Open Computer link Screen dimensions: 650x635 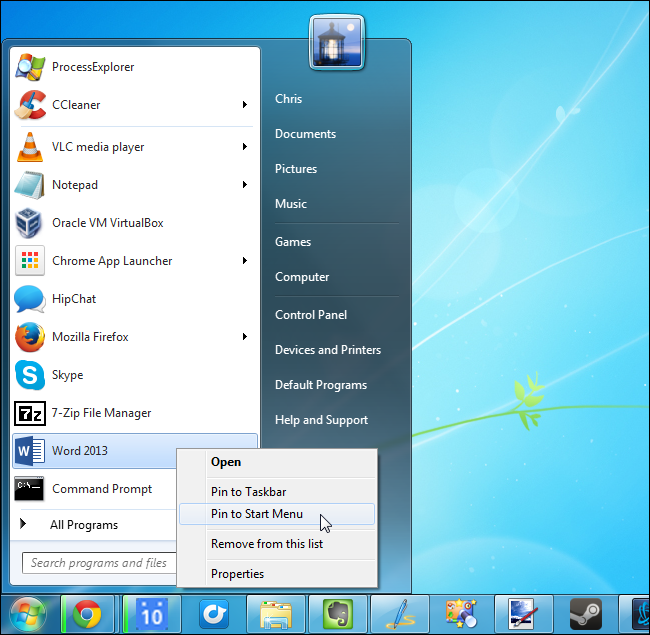(x=302, y=277)
